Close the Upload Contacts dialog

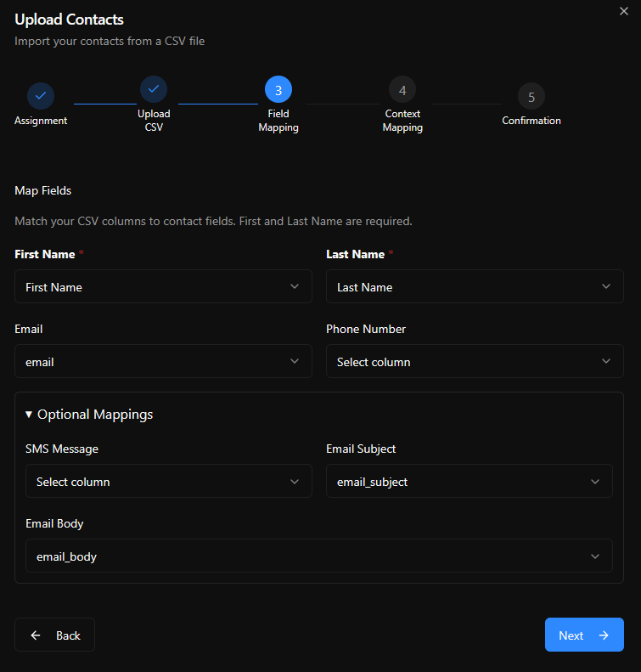point(624,10)
